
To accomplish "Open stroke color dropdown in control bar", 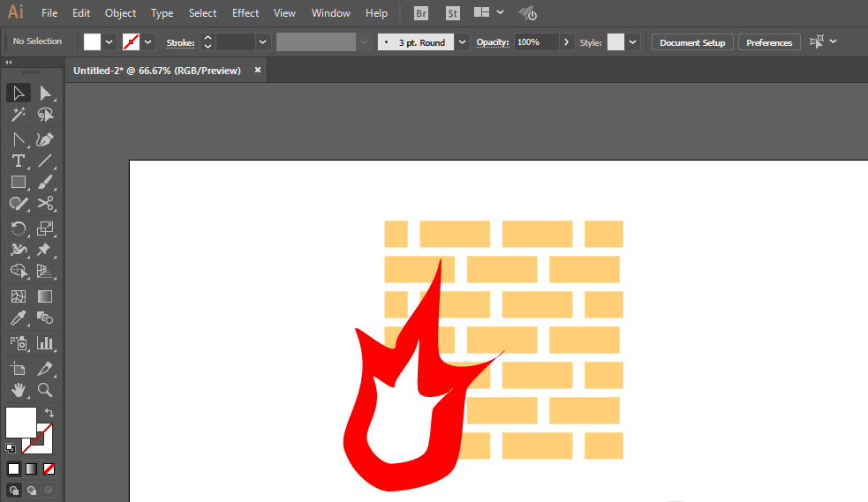I will click(147, 42).
